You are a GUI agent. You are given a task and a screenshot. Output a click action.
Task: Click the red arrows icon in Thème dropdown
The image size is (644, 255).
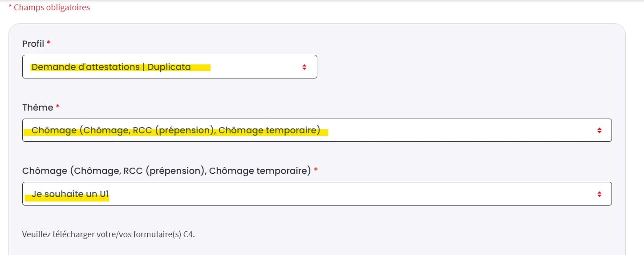tap(599, 131)
